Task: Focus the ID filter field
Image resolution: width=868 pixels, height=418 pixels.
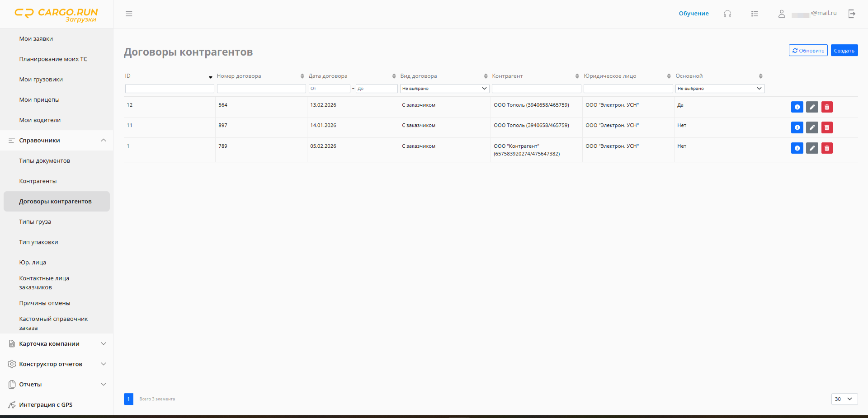Action: (170, 89)
